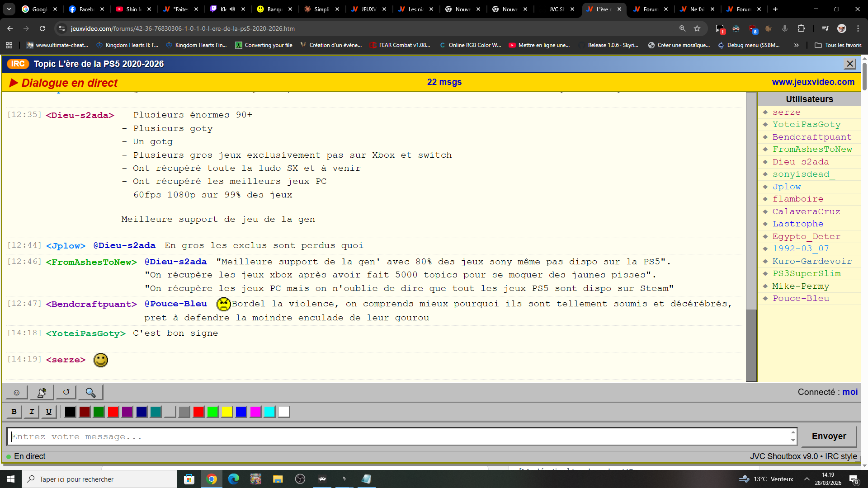The image size is (868, 488).
Task: Open the Microsoft Edge taskbar icon
Action: 233,479
